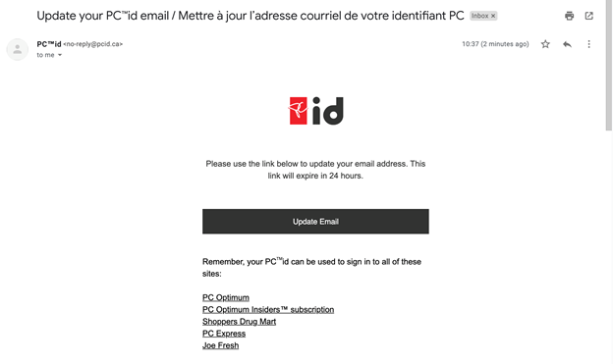
Task: Click the vertical scrollbar on the right
Action: [609, 67]
